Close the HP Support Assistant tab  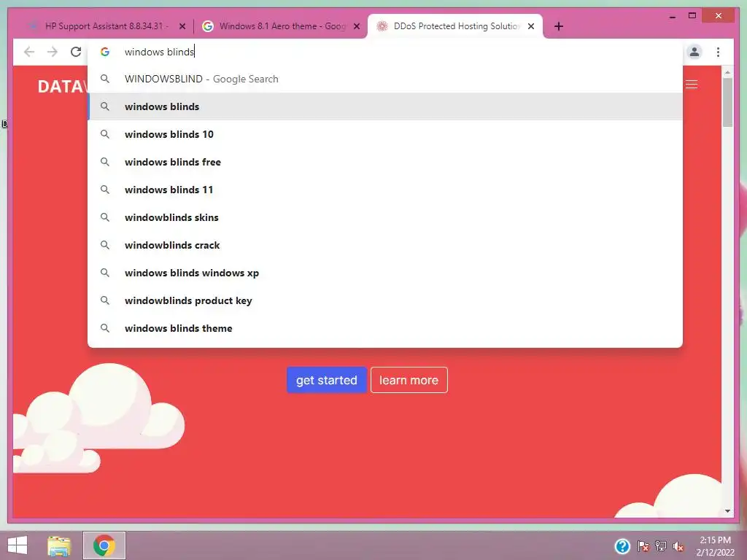pyautogui.click(x=182, y=26)
